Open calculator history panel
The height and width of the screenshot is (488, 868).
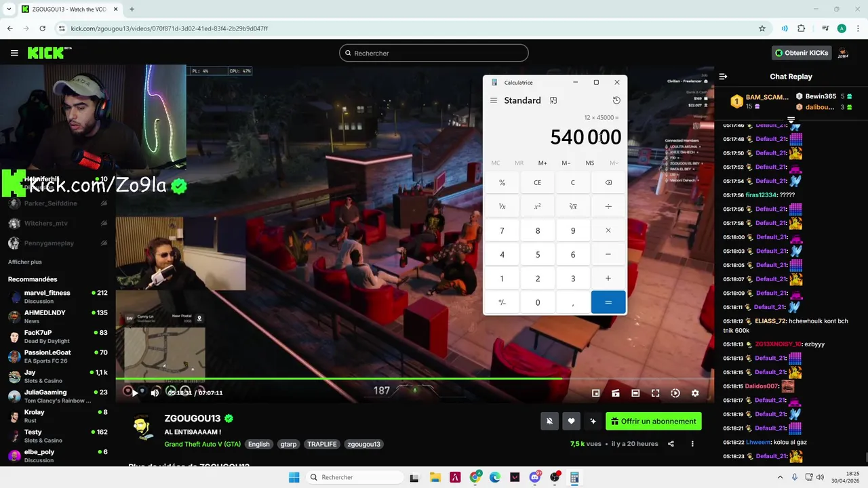tap(616, 100)
